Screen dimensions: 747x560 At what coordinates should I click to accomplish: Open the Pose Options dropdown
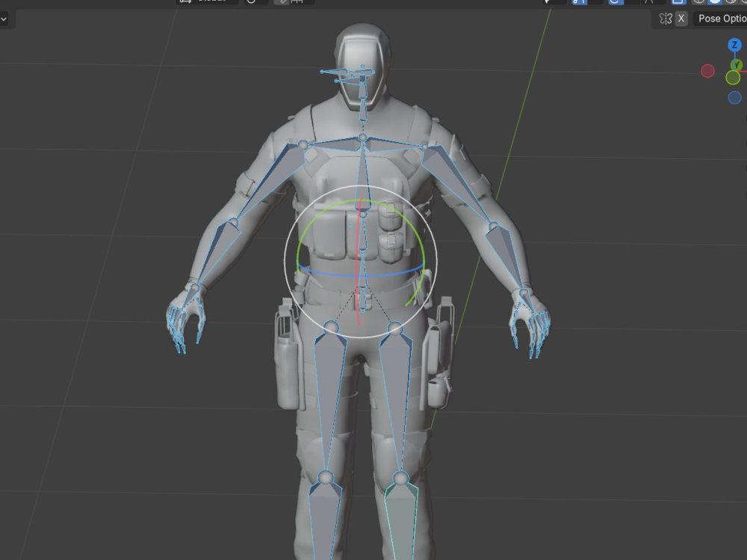pyautogui.click(x=720, y=19)
